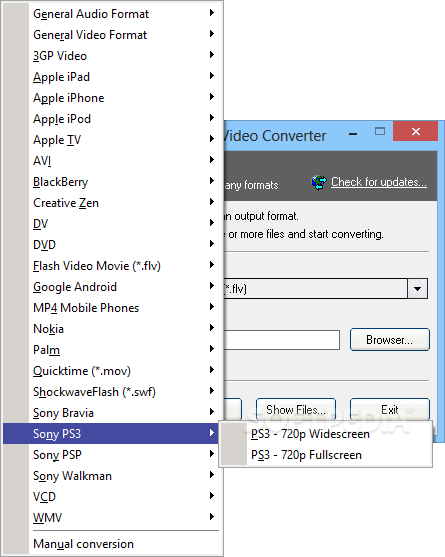Screen dimensions: 445x557
Task: Open Creative Zen submenu
Action: [112, 202]
